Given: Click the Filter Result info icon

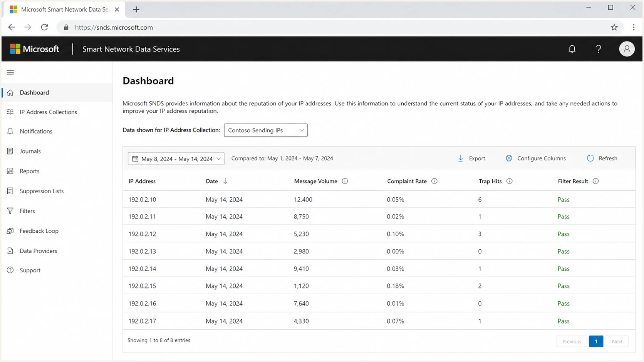Looking at the screenshot, I should click(x=596, y=181).
